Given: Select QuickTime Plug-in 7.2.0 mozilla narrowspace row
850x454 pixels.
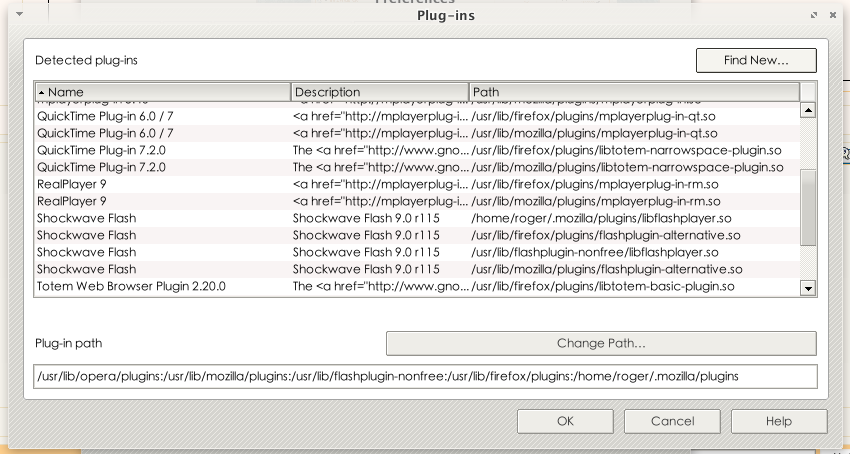Looking at the screenshot, I should pos(417,168).
